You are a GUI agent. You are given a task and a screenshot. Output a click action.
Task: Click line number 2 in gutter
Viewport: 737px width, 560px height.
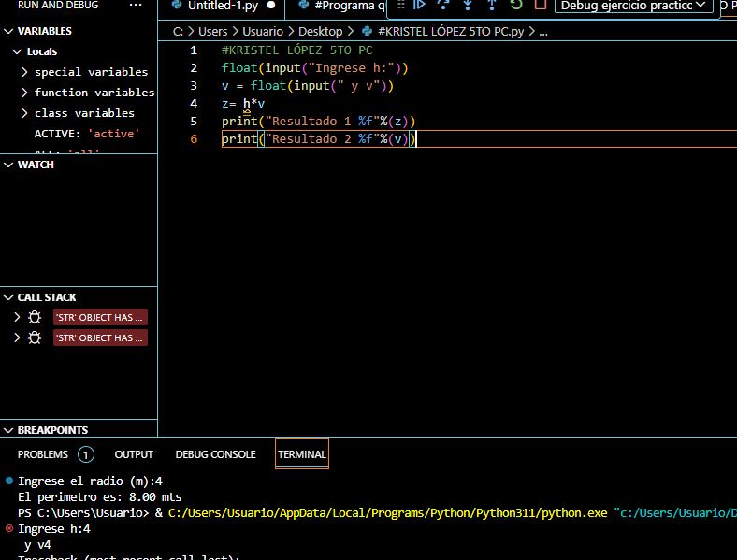coord(194,68)
